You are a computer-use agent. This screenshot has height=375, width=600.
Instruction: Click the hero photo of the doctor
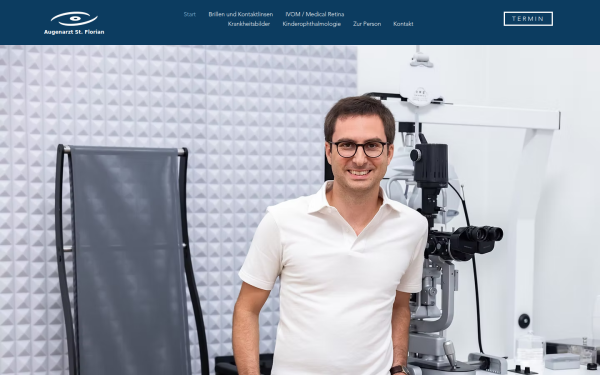(300, 210)
